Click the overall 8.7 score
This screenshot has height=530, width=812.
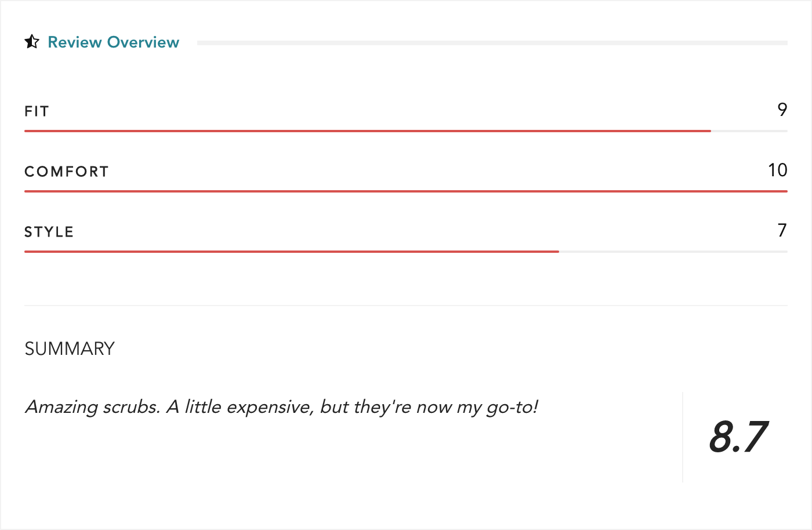(738, 437)
